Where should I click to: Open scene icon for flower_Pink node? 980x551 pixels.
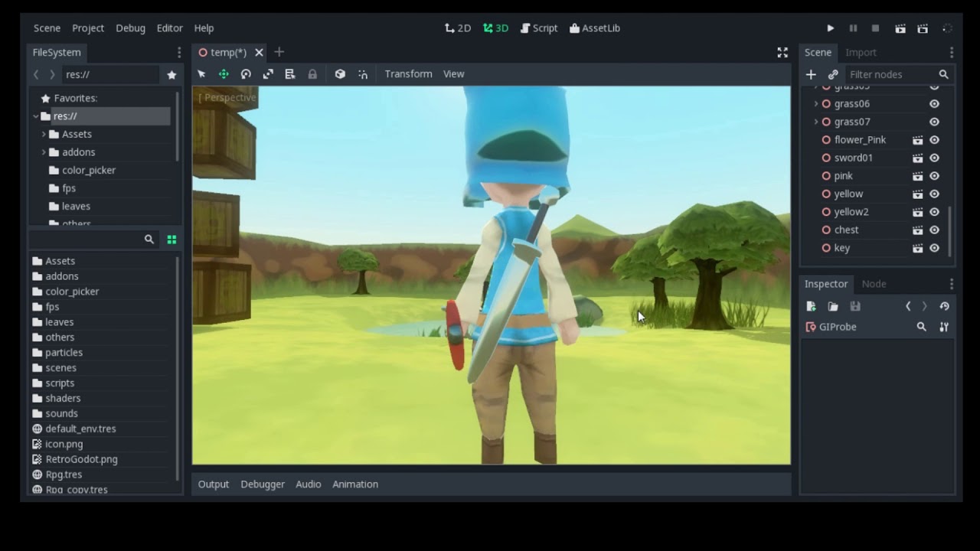click(917, 140)
